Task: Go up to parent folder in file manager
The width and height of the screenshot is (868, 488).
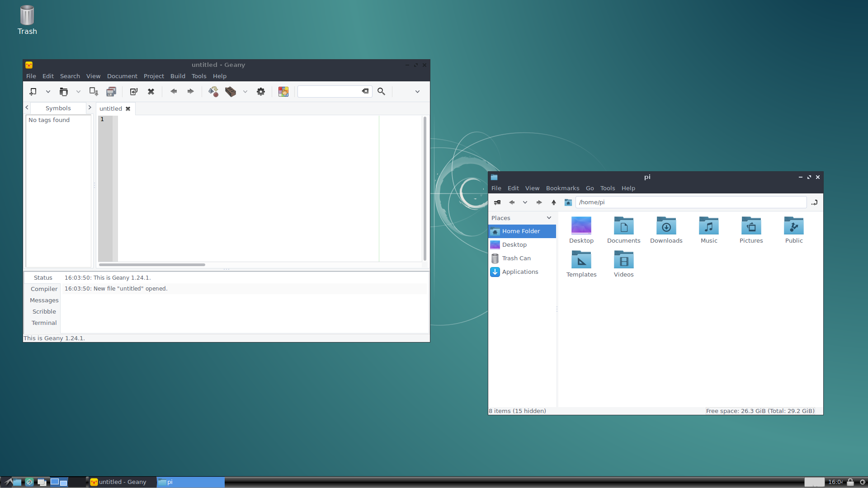Action: (554, 202)
